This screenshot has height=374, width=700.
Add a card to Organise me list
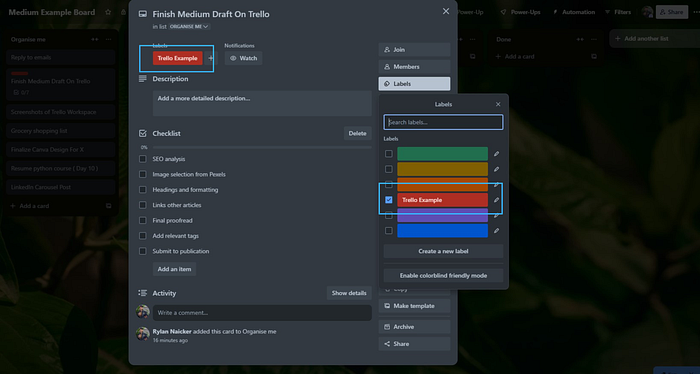coord(30,206)
